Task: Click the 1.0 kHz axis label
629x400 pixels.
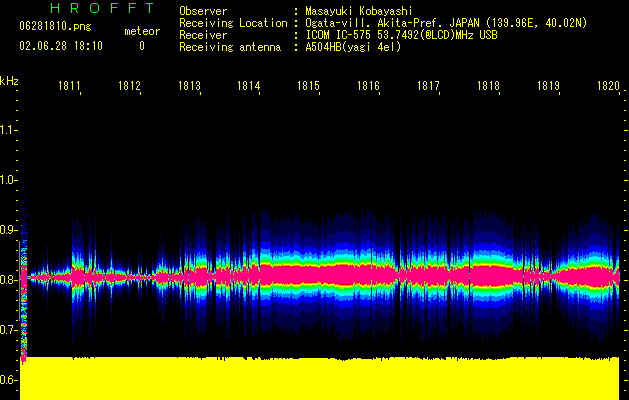Action: click(x=7, y=180)
